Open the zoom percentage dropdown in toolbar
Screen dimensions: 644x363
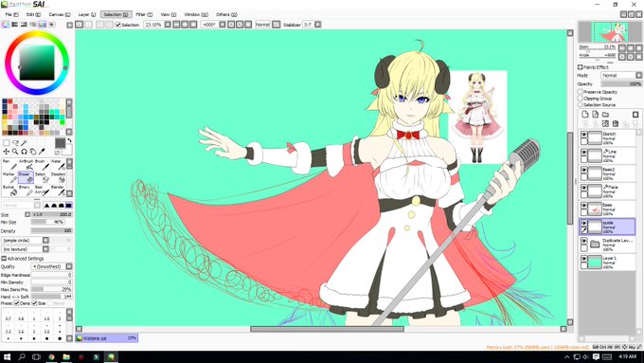pyautogui.click(x=168, y=25)
